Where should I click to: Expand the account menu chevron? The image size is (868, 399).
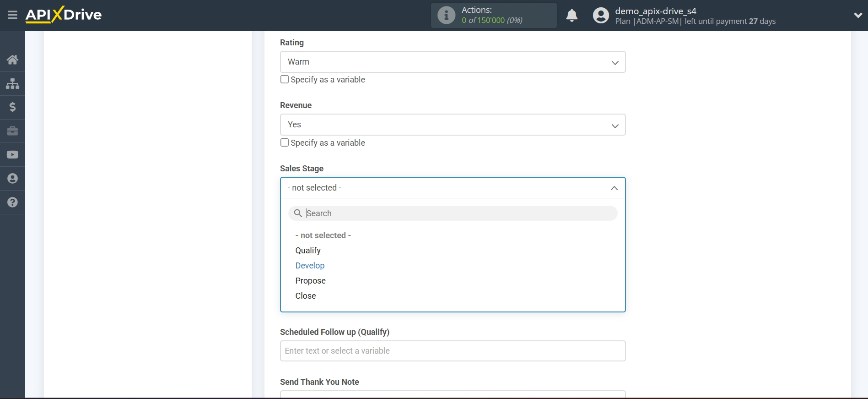858,15
